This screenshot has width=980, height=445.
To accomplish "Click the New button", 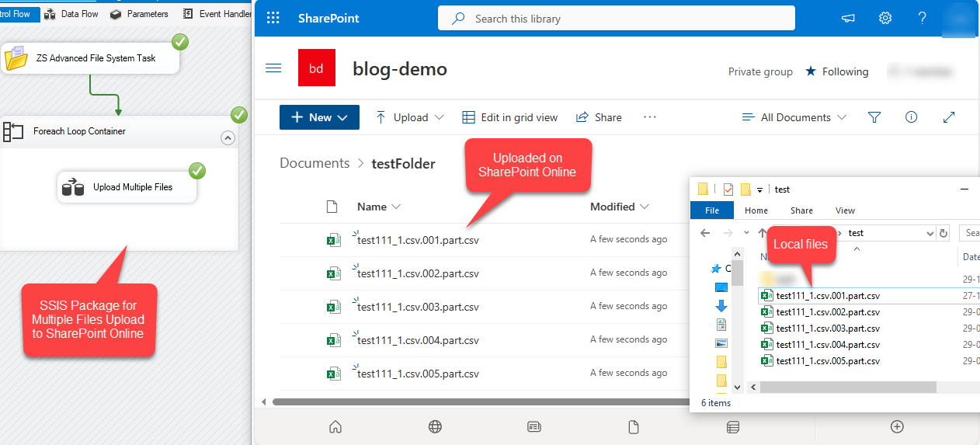I will [319, 117].
